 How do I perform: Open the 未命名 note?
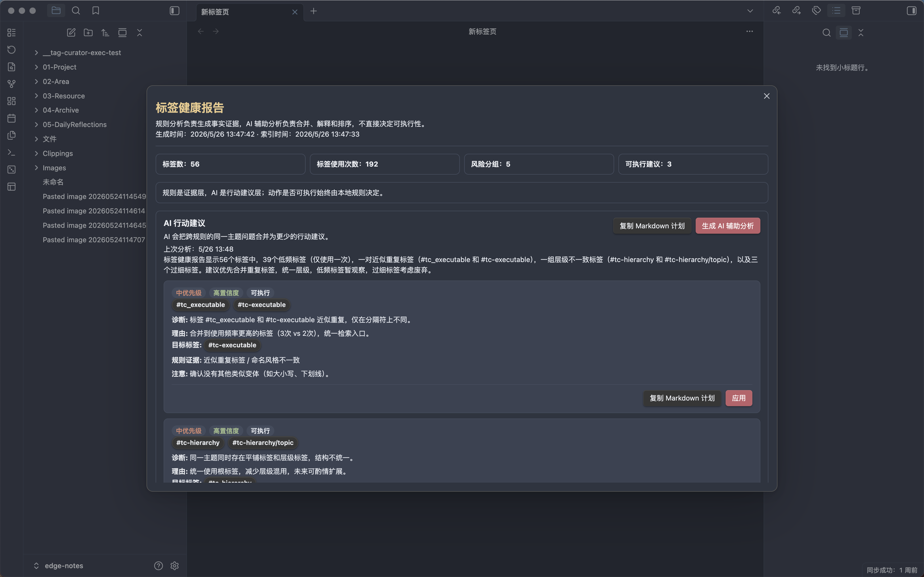[x=53, y=182]
